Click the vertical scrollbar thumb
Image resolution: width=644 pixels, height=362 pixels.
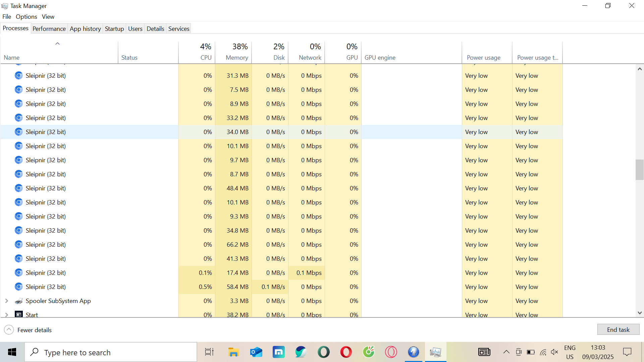[639, 170]
